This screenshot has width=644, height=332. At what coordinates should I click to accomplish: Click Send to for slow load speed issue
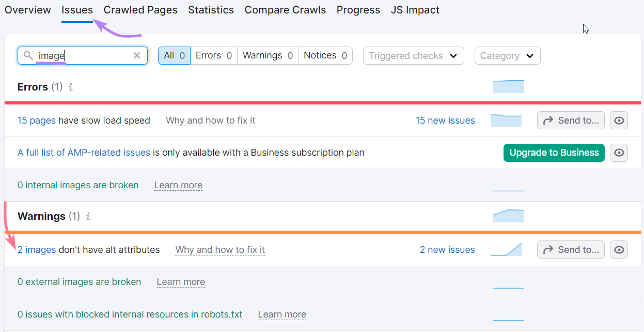(570, 120)
